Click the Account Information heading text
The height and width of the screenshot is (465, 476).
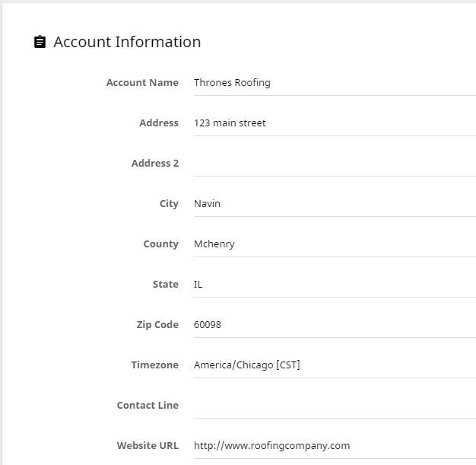click(127, 42)
